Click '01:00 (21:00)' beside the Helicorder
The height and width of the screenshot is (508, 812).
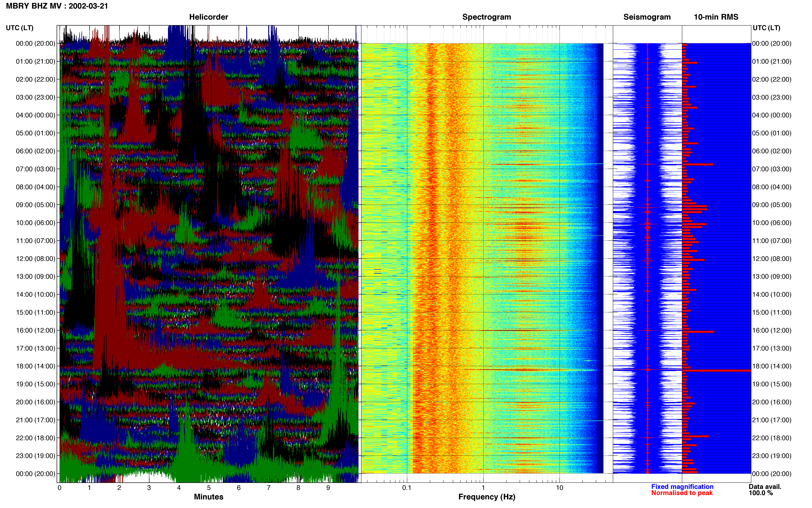pos(36,61)
